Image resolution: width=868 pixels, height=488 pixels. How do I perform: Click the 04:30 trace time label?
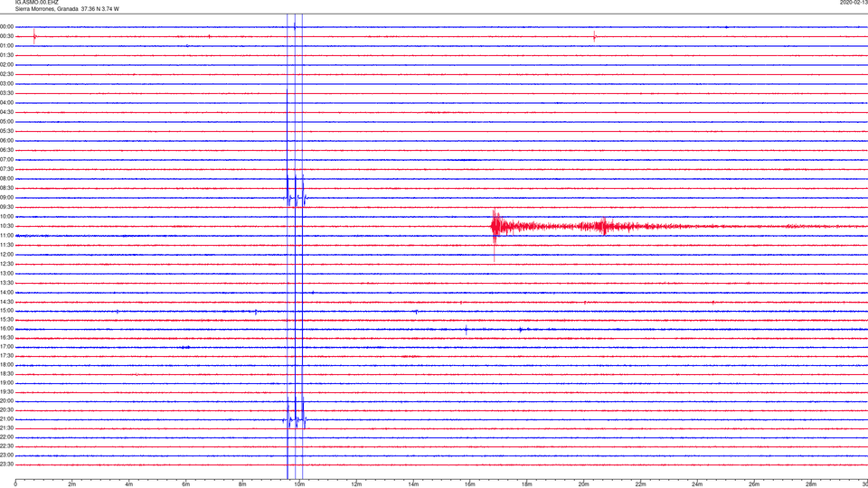click(7, 112)
